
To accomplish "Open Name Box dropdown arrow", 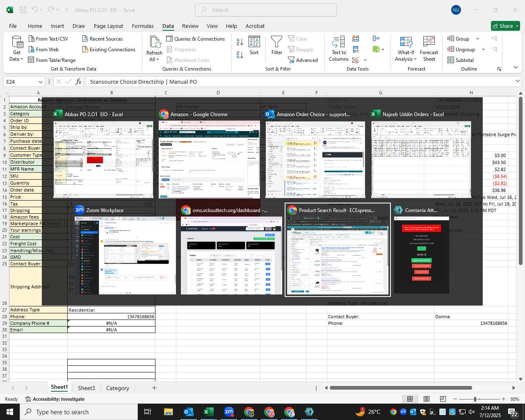I will (40, 82).
